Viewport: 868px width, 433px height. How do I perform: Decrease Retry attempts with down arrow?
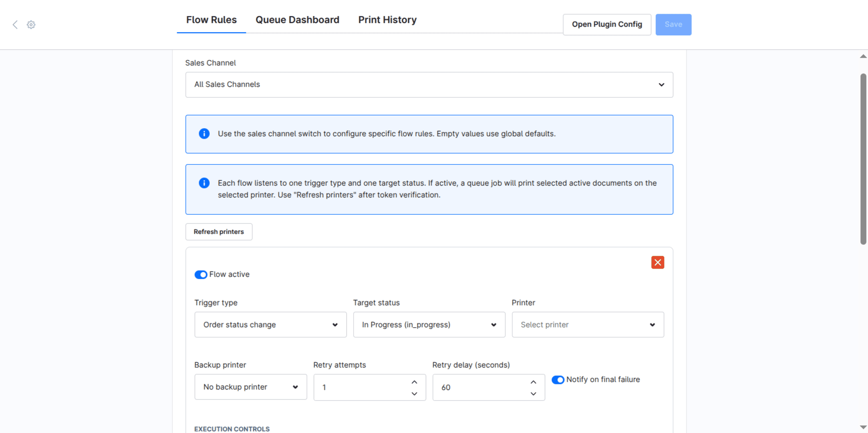[x=414, y=394]
